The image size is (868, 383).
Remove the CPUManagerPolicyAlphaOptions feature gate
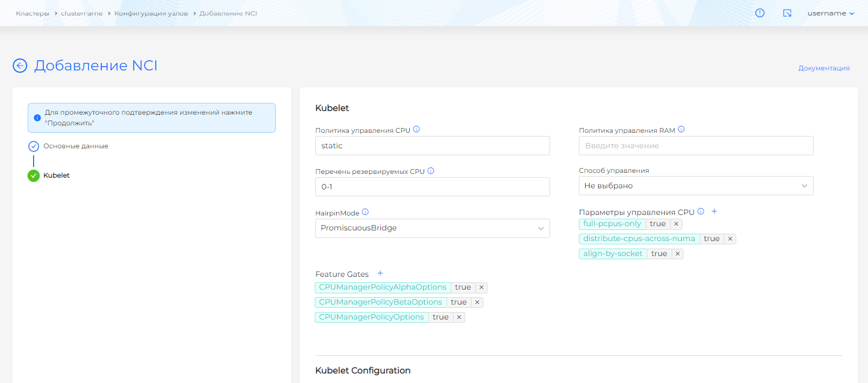pyautogui.click(x=481, y=288)
